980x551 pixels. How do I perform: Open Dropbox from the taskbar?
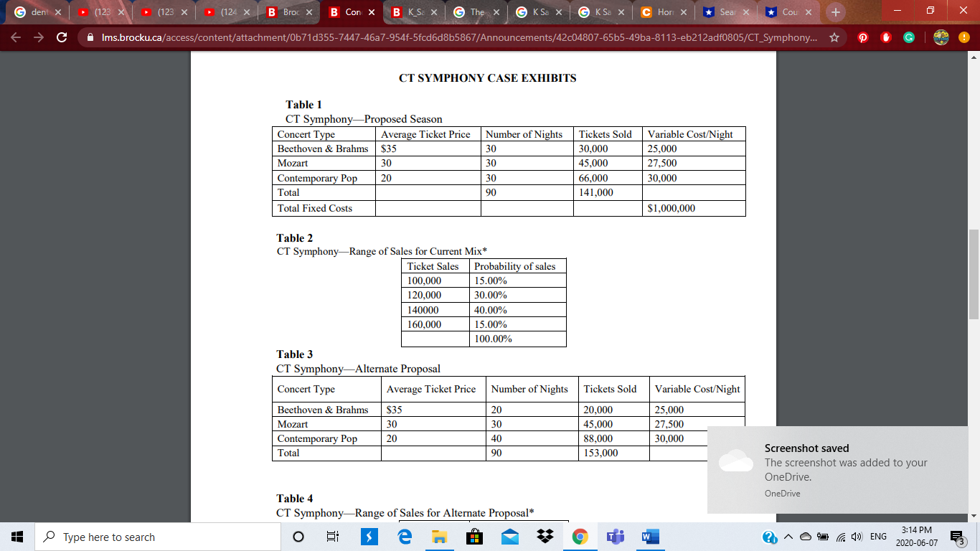click(x=545, y=536)
